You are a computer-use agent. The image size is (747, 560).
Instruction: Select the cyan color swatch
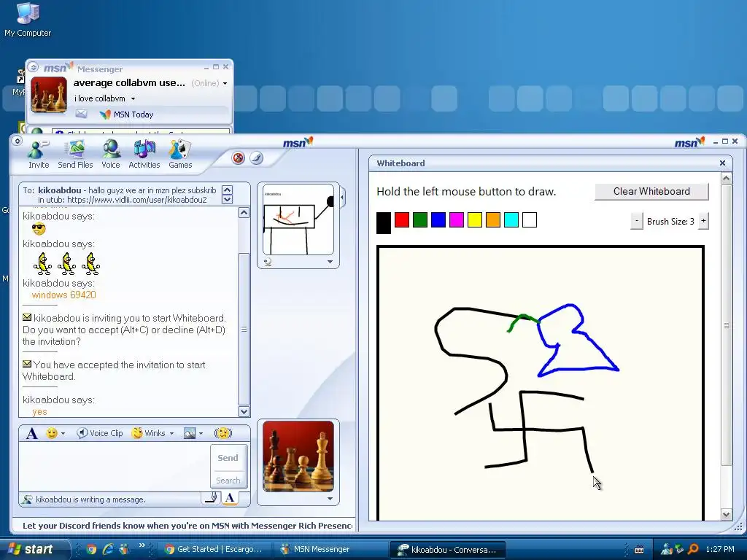point(511,219)
